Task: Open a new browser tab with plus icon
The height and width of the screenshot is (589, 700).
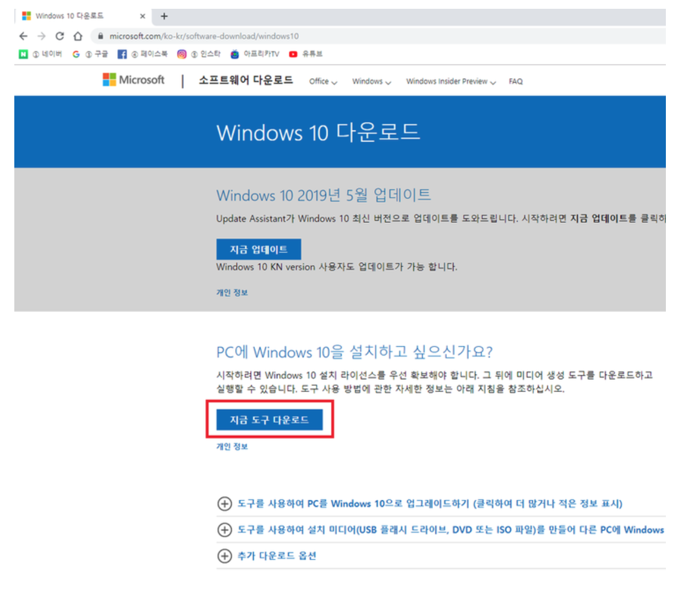Action: [x=164, y=16]
